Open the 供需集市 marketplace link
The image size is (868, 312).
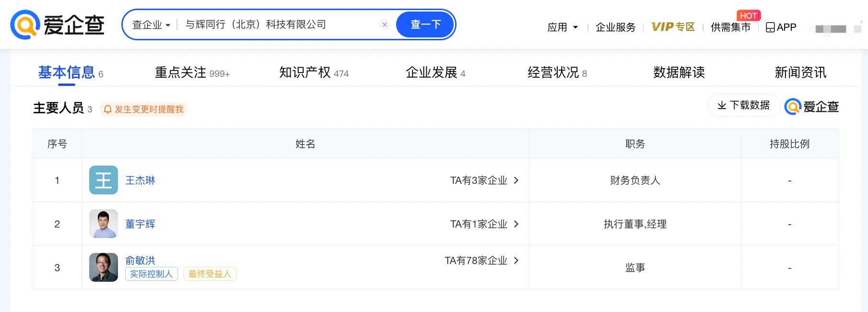(730, 27)
